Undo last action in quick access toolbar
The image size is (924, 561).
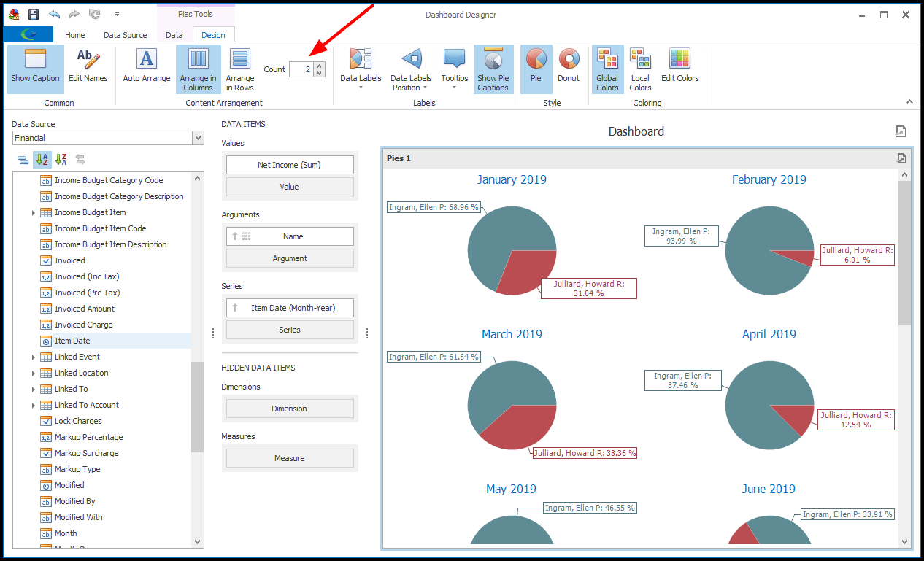point(54,14)
